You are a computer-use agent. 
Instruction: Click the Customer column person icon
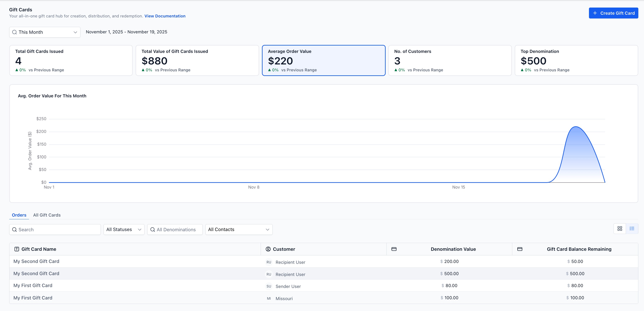tap(268, 249)
